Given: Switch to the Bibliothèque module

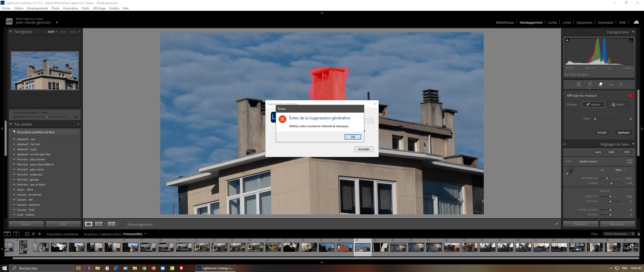Looking at the screenshot, I should pos(505,22).
